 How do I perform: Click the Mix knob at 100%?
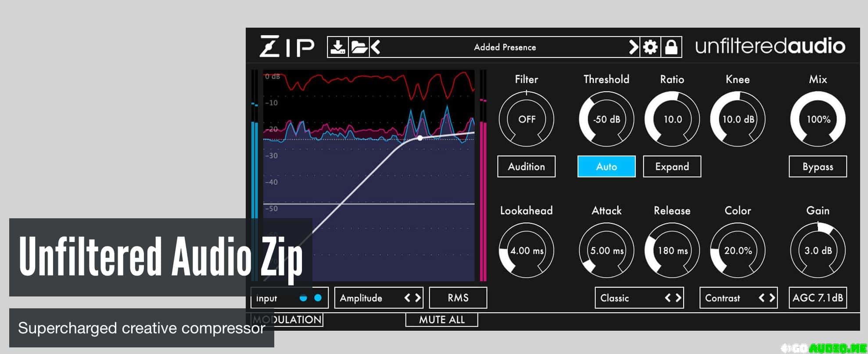pos(818,119)
